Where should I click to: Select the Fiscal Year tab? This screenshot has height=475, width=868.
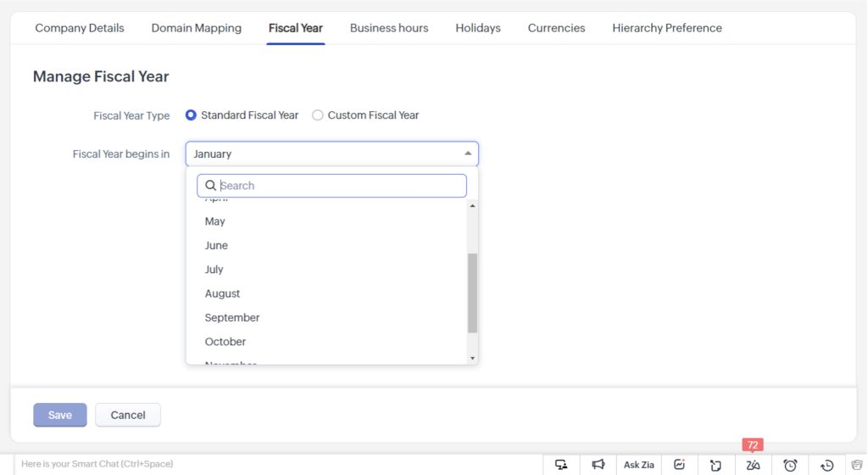pyautogui.click(x=296, y=28)
